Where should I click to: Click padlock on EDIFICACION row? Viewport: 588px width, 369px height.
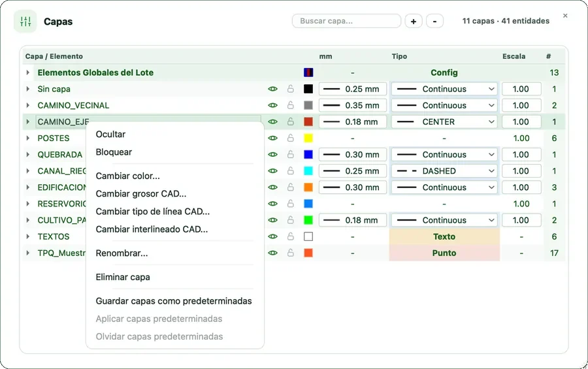pyautogui.click(x=290, y=187)
